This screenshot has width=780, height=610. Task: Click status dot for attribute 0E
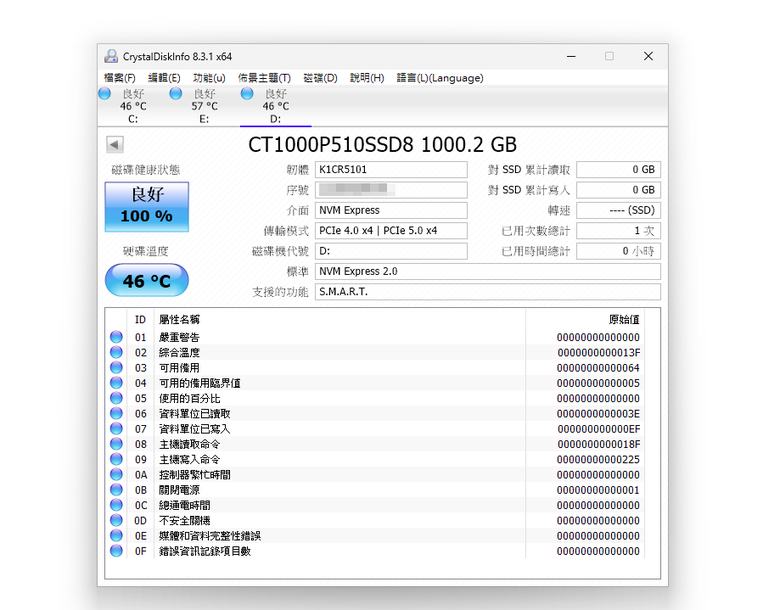[x=116, y=535]
